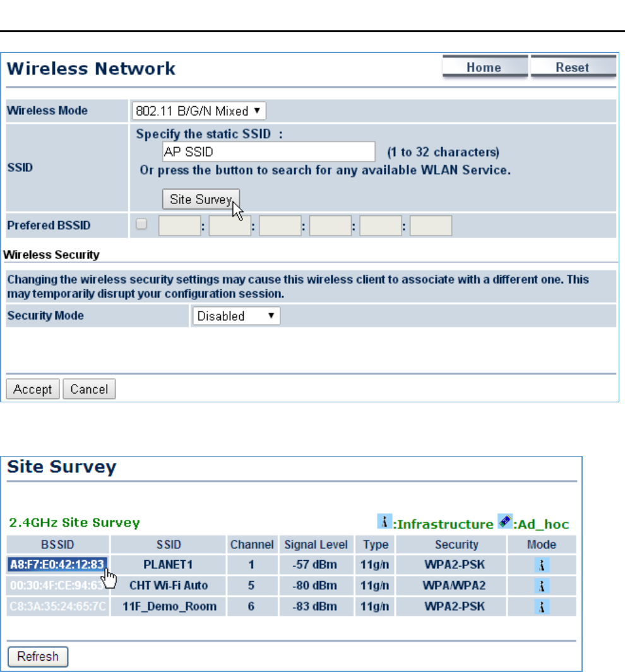Click the fifth Prefered BSSID octet field

tap(381, 225)
